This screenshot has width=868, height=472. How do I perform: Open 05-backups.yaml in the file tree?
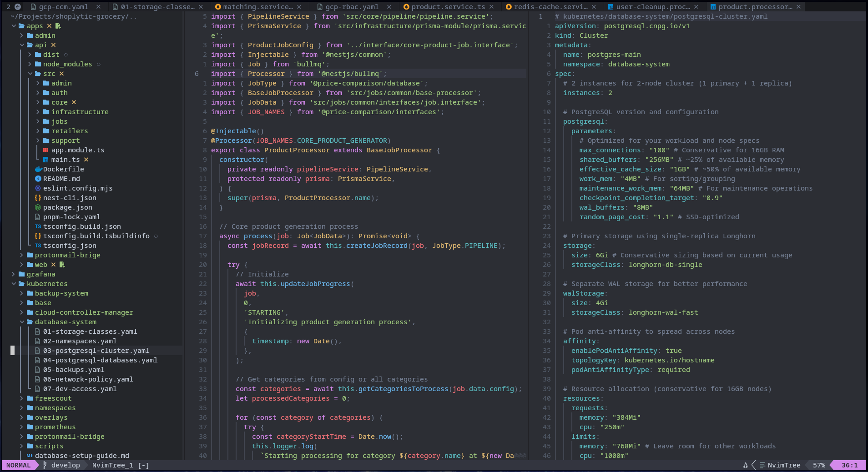pos(74,370)
